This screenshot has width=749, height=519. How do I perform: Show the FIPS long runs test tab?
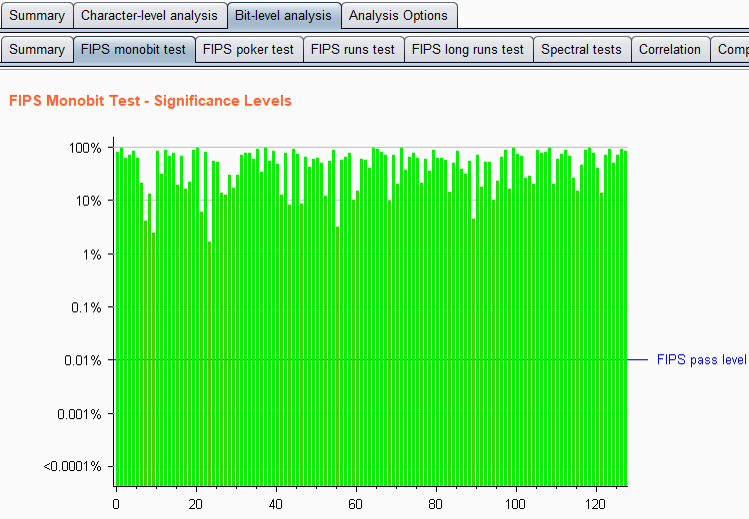467,49
